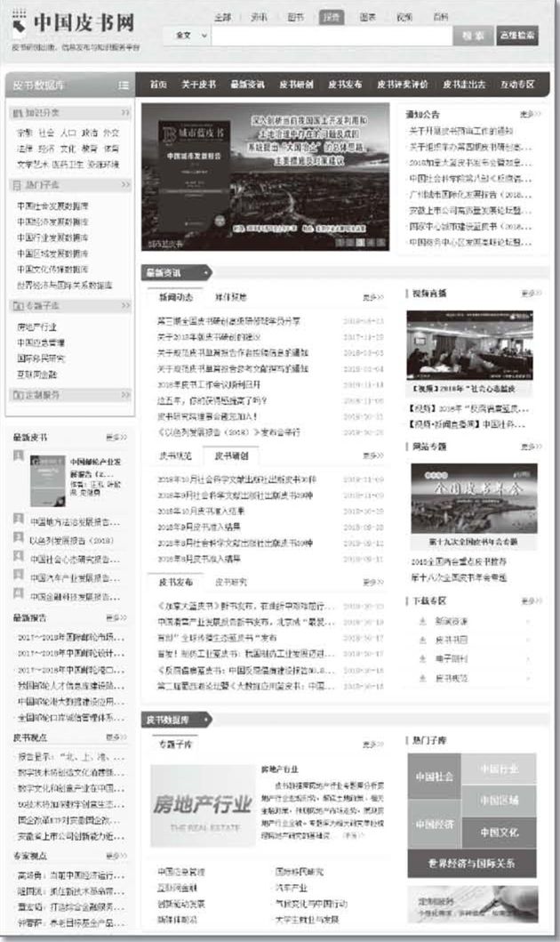Open 大学生就业与发展 topic link
The width and height of the screenshot is (560, 942).
(307, 919)
